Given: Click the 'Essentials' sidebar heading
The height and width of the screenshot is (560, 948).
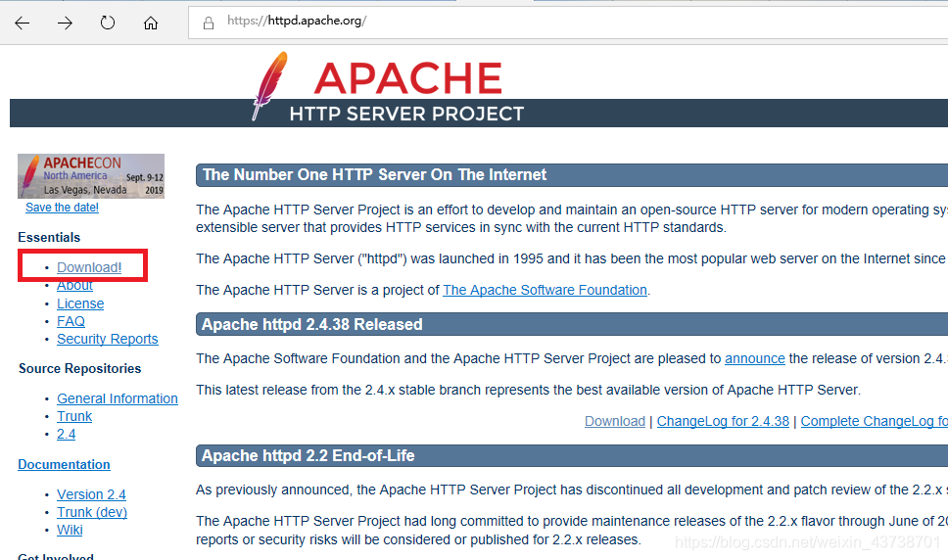Looking at the screenshot, I should pos(49,237).
